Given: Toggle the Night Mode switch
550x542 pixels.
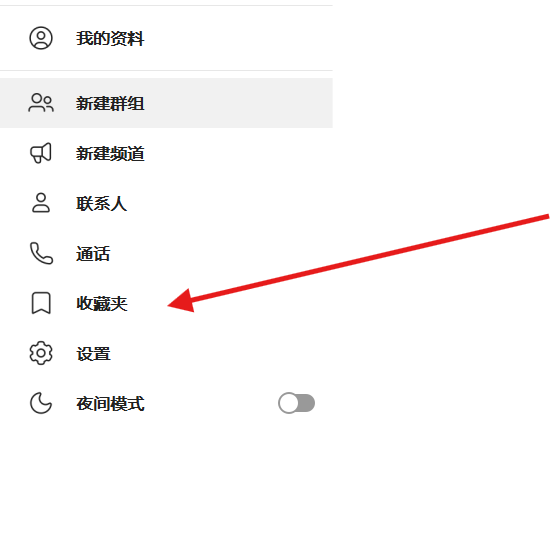Looking at the screenshot, I should pos(296,403).
